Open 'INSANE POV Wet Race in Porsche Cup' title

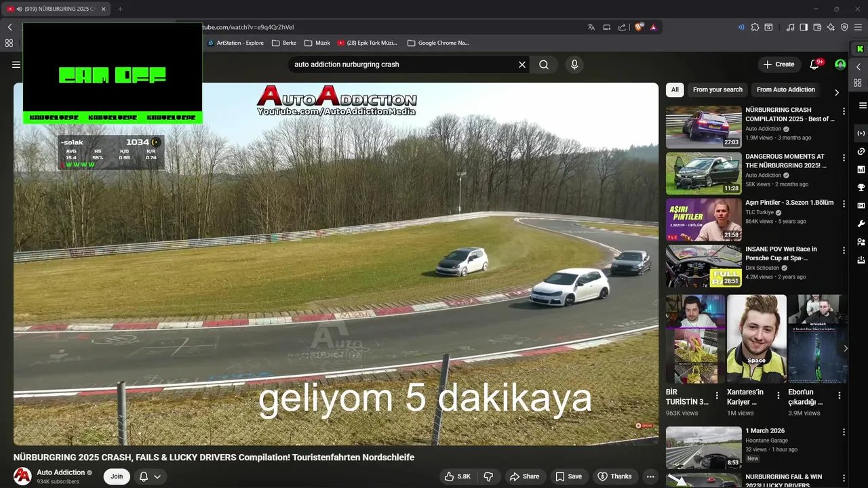pyautogui.click(x=782, y=253)
